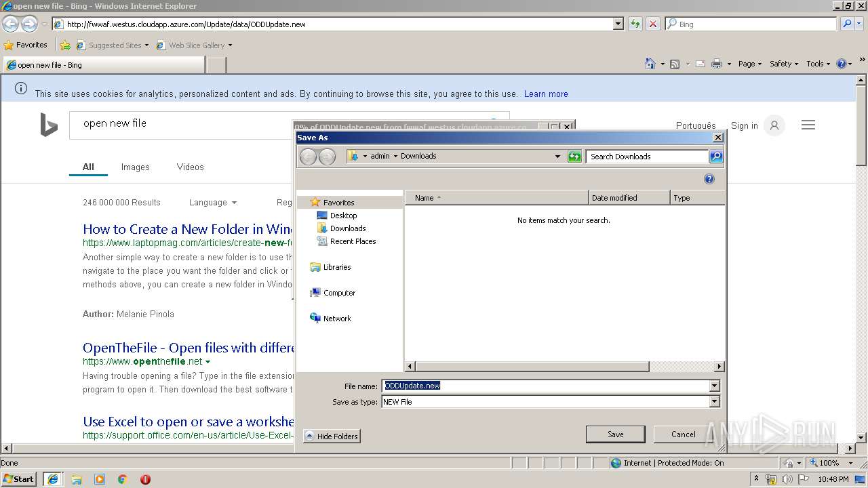Open the media player taskbar icon
The image size is (868, 488).
tap(100, 479)
